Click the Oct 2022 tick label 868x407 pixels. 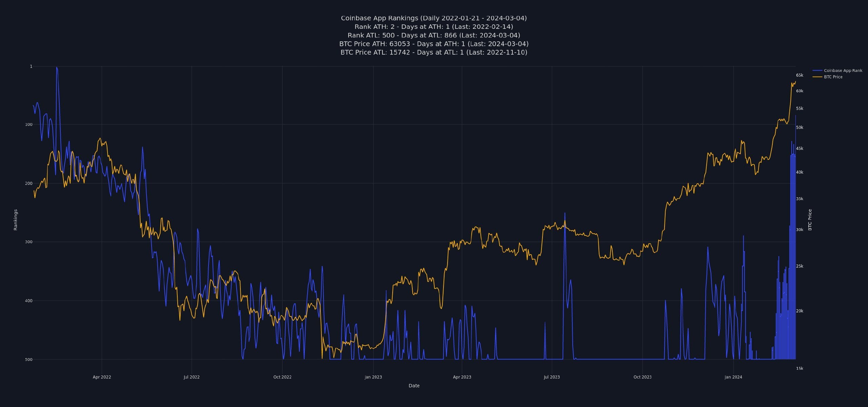[x=282, y=377]
